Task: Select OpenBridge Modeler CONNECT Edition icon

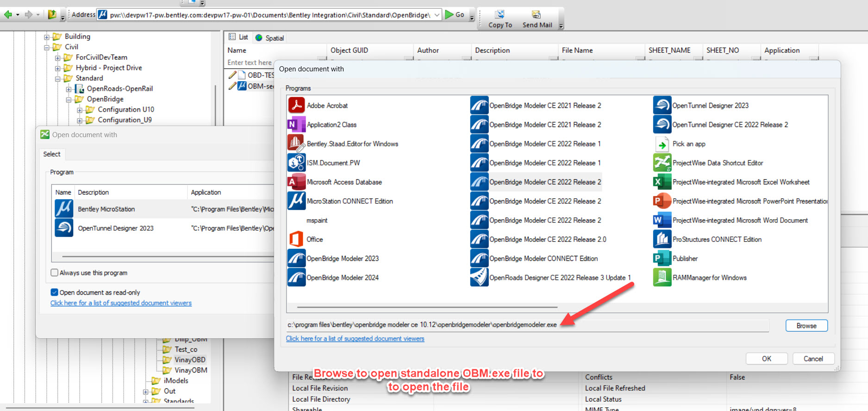Action: pos(479,258)
